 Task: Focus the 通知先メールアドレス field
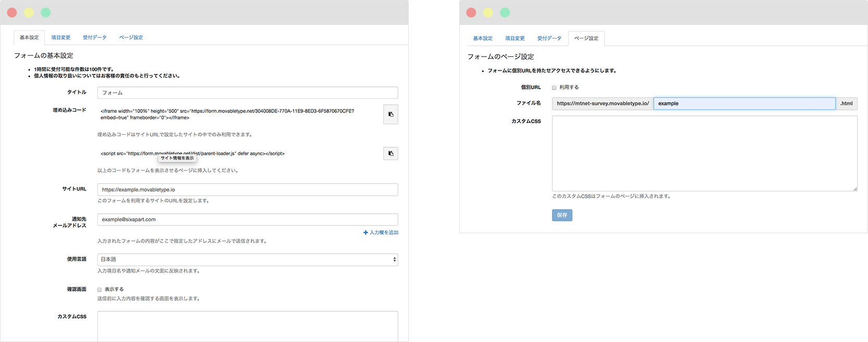point(248,220)
